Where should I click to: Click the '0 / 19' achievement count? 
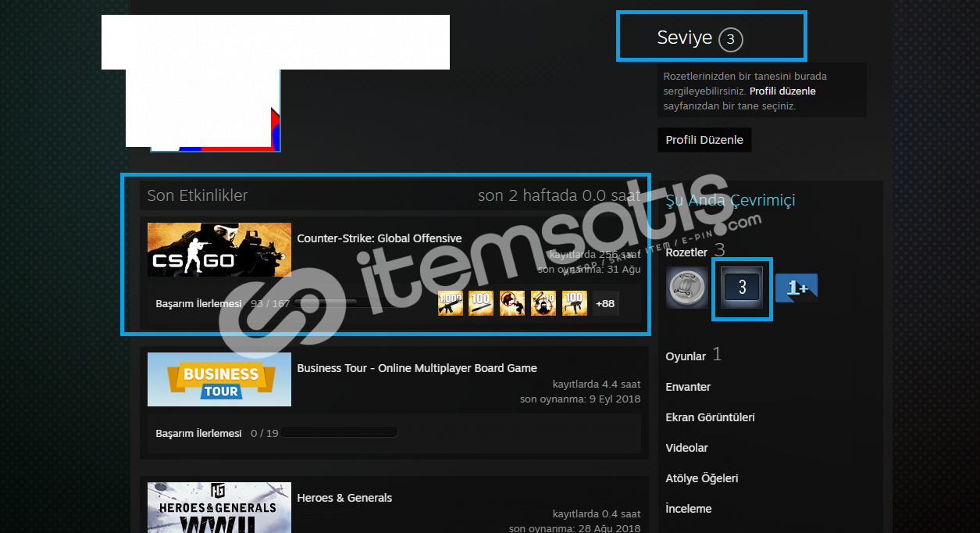(264, 433)
